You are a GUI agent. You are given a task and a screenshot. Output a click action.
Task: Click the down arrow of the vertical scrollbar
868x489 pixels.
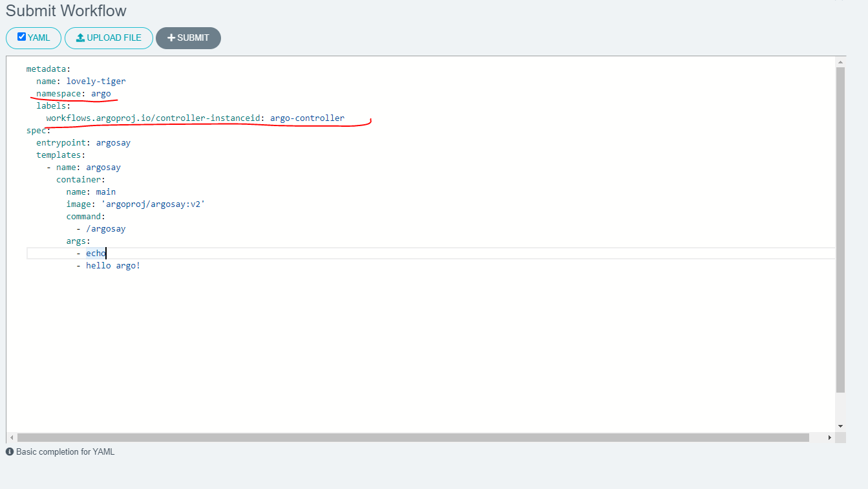[841, 426]
